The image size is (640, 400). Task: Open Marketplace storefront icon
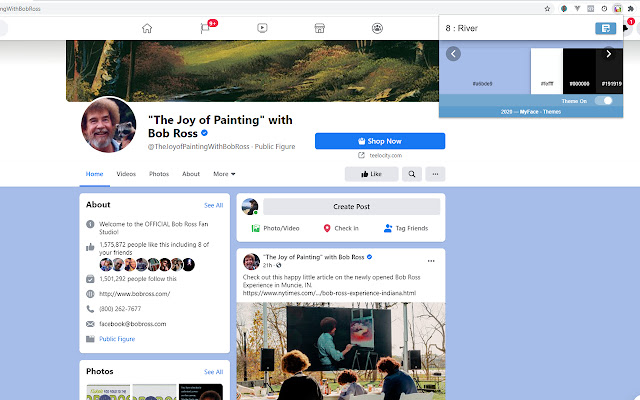[x=320, y=28]
